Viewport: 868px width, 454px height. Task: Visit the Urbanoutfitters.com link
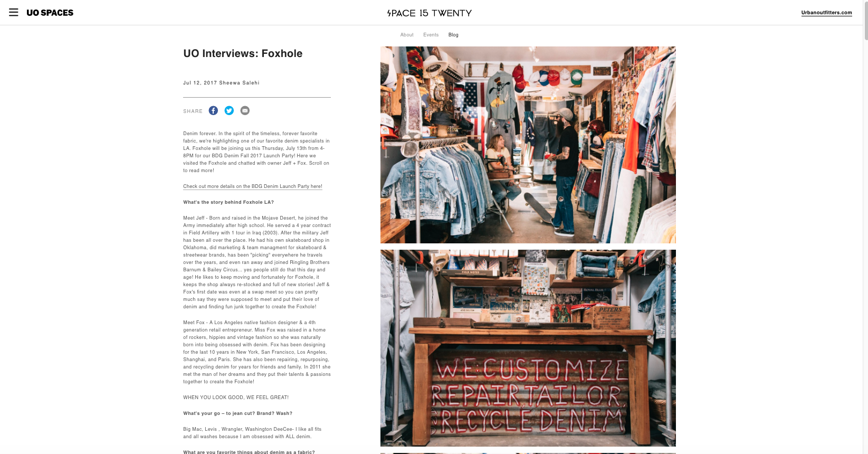[x=826, y=13]
